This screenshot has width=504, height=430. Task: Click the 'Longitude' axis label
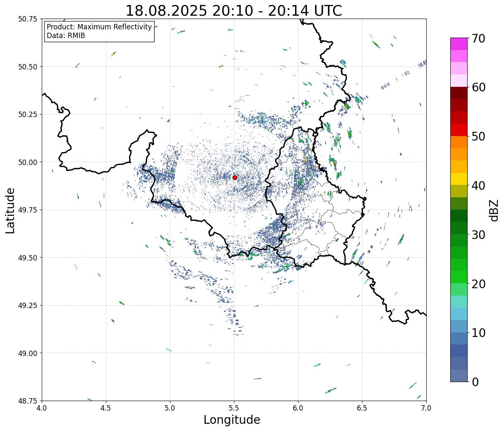(x=232, y=420)
